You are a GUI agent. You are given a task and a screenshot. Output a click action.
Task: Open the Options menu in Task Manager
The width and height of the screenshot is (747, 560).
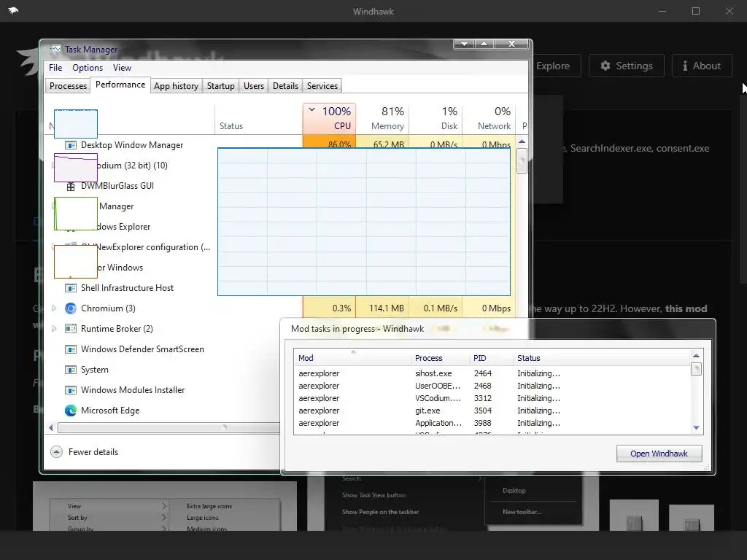point(88,68)
